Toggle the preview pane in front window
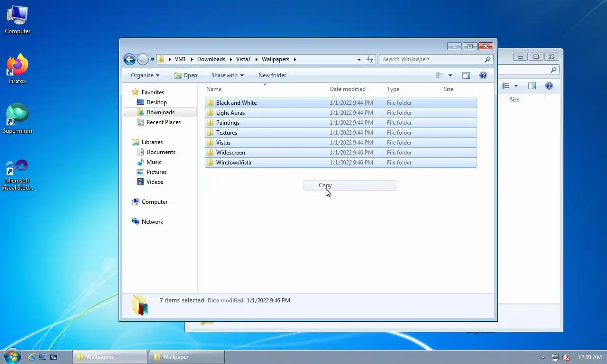 (466, 75)
